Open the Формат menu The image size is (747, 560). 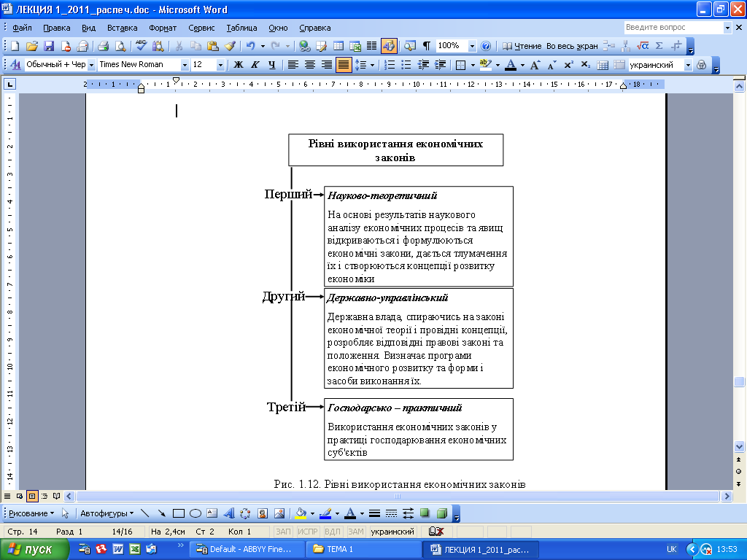163,28
